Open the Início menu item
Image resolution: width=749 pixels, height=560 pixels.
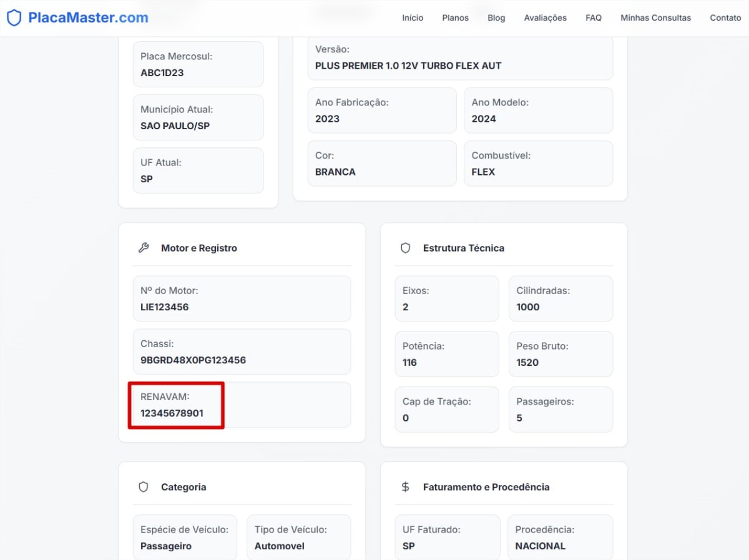click(x=413, y=17)
